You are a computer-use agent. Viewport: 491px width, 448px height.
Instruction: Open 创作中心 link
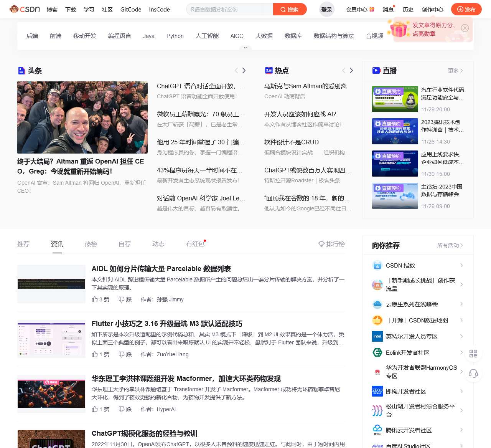(433, 9)
